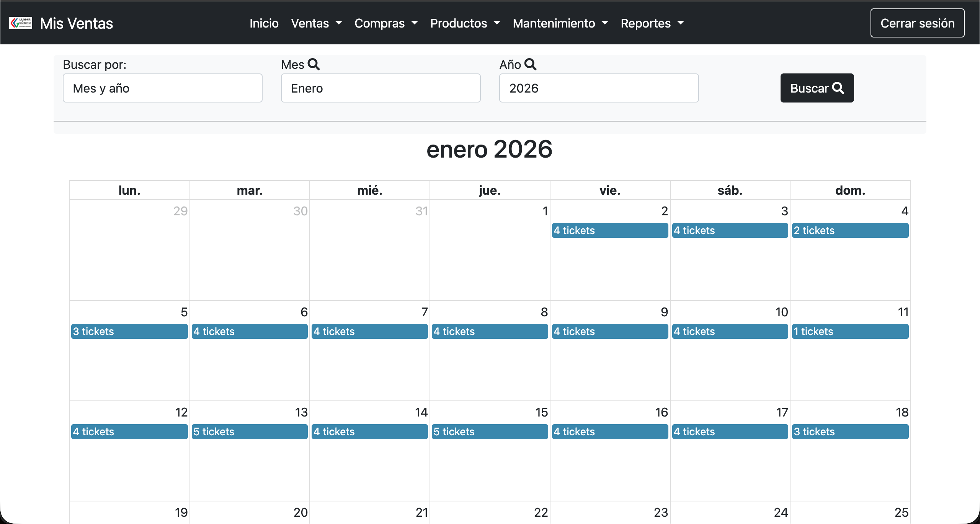Open the 1 tickets event on January 11

850,332
